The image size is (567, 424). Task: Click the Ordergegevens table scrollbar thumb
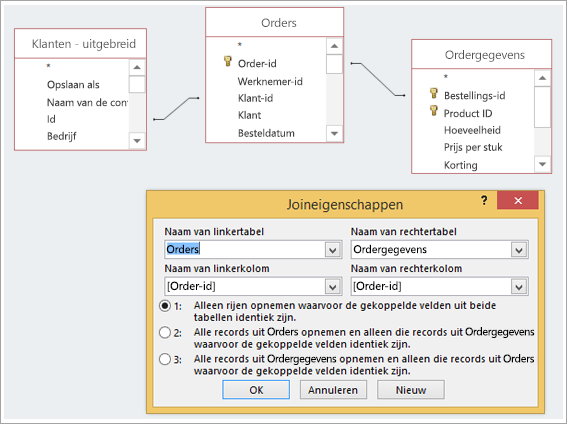pyautogui.click(x=542, y=107)
